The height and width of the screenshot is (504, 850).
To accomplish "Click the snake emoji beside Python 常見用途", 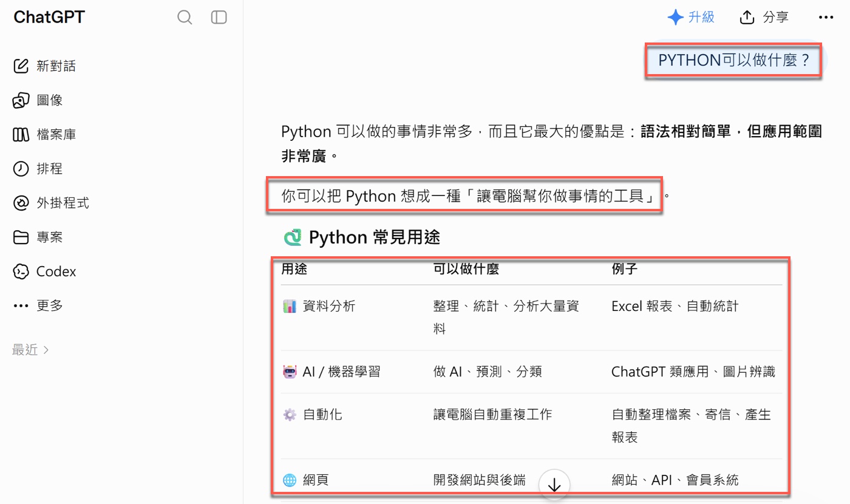I will click(x=293, y=237).
